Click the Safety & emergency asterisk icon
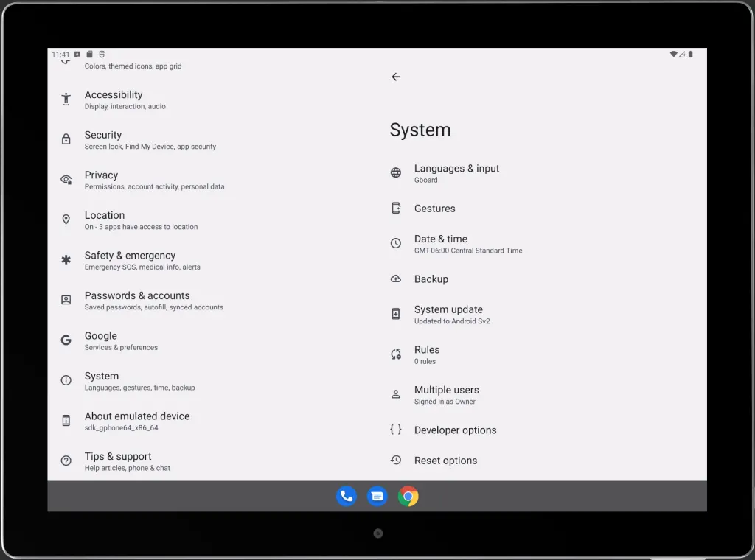Viewport: 755px width, 560px height. pos(66,260)
